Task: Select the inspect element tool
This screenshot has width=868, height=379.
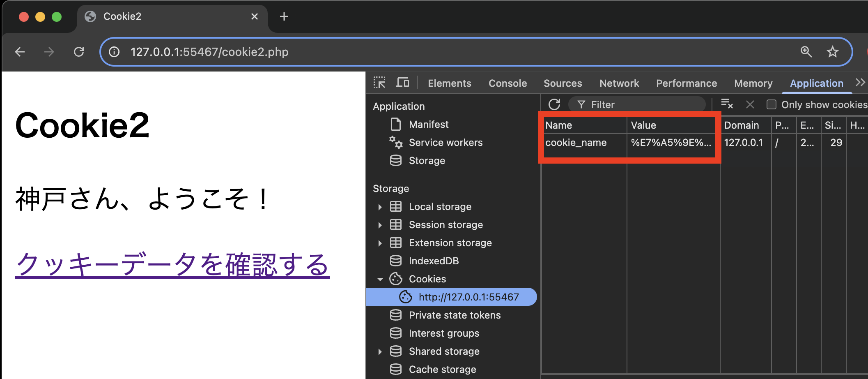Action: pos(379,82)
